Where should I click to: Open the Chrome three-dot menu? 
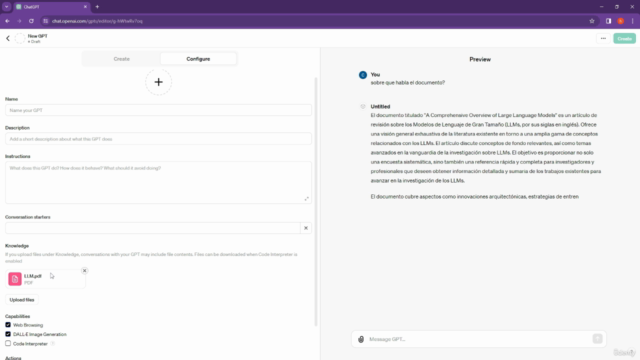pyautogui.click(x=632, y=21)
